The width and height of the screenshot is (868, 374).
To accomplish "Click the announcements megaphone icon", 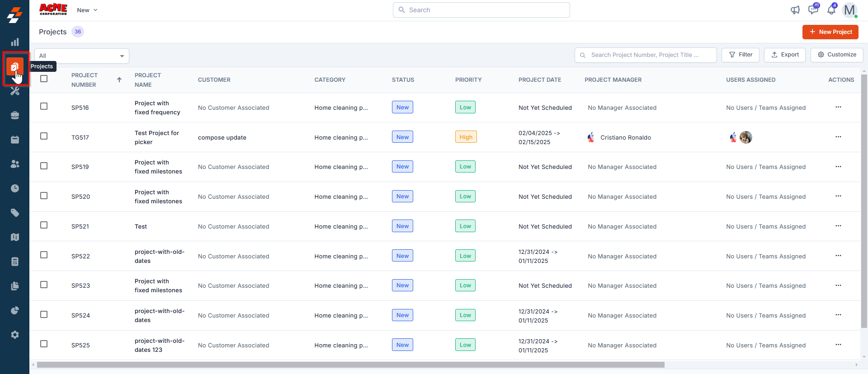I will click(795, 10).
